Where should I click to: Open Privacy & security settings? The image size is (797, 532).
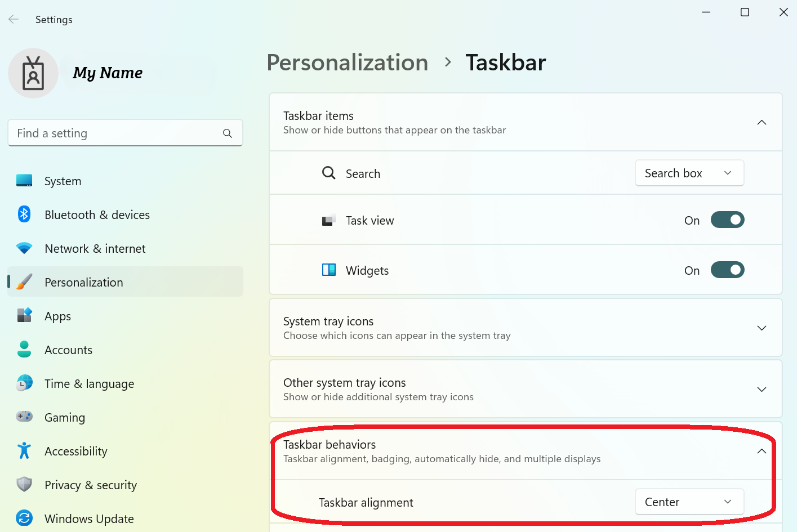pos(91,485)
